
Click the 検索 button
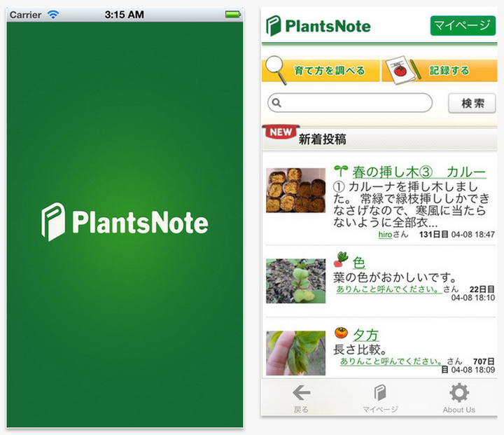click(x=472, y=103)
